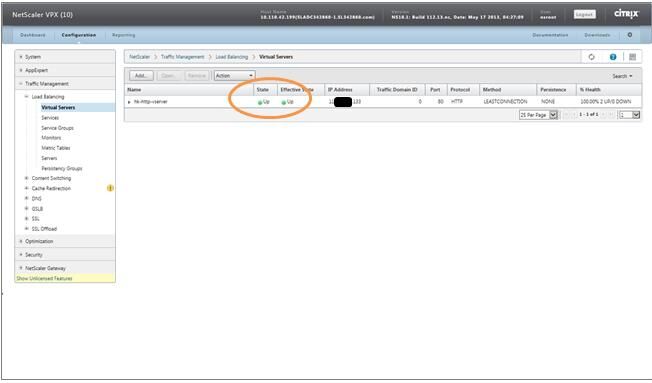Sort by the Traffic Domain ID column header
652x383 pixels.
pos(398,90)
